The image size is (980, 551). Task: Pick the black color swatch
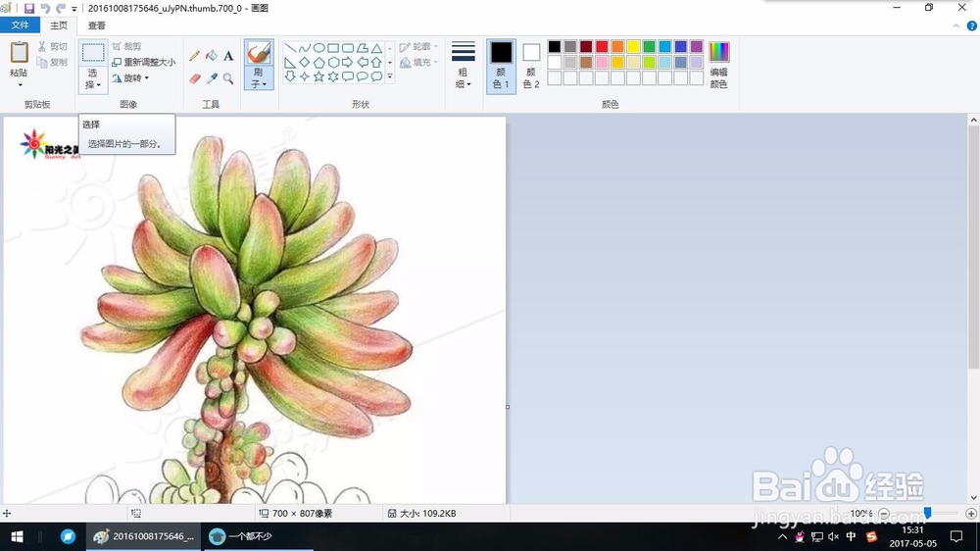(x=555, y=46)
